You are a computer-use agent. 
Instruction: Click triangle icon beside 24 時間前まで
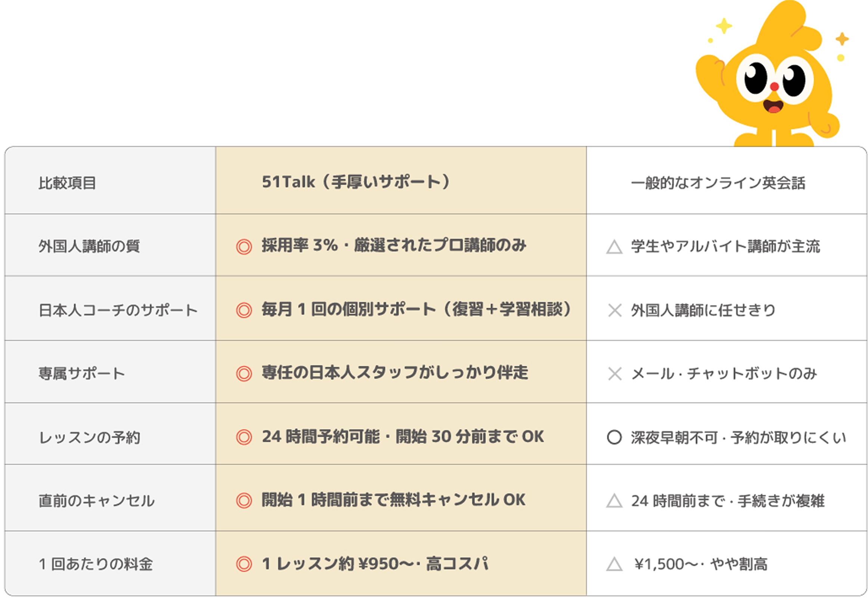614,501
